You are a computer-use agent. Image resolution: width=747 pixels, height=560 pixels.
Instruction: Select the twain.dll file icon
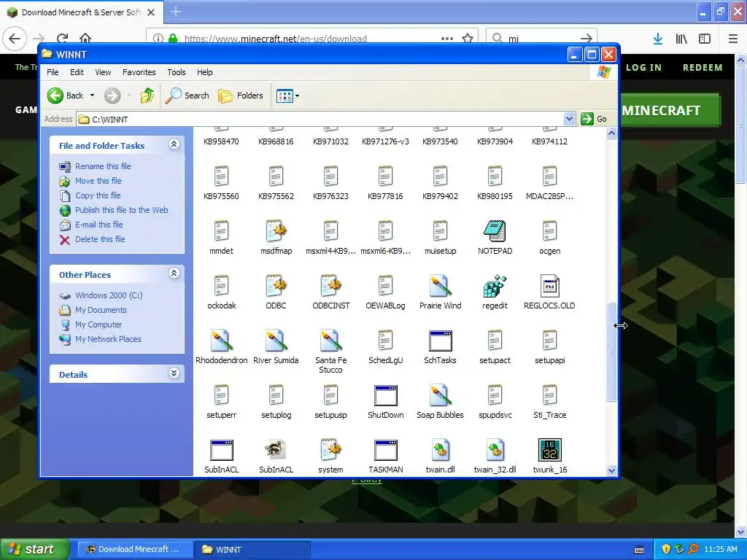click(x=440, y=450)
